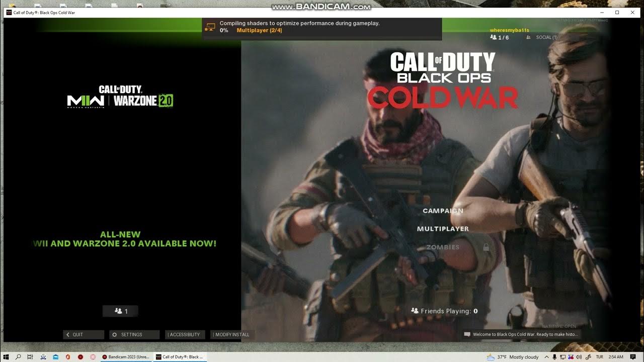Screen dimensions: 644x362
Task: Open the Mail app on taskbar
Action: [55, 357]
